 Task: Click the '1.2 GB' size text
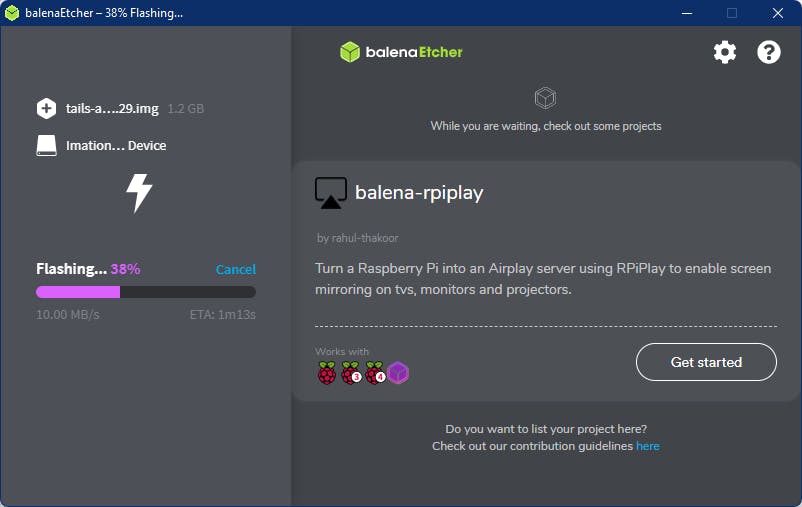[186, 108]
